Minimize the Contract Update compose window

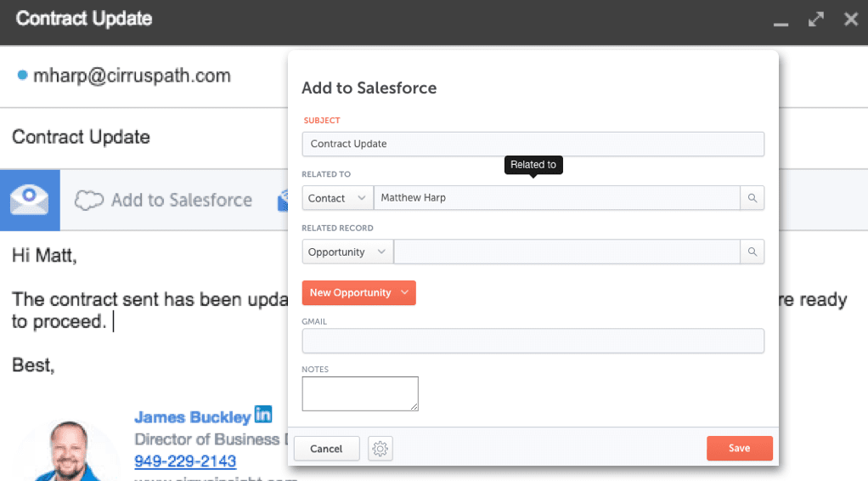point(781,23)
